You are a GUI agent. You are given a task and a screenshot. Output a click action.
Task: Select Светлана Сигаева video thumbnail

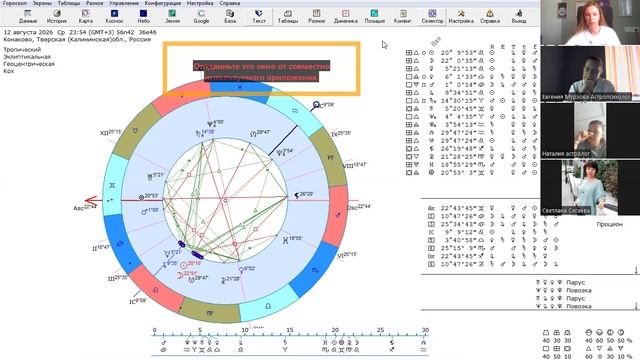point(590,188)
